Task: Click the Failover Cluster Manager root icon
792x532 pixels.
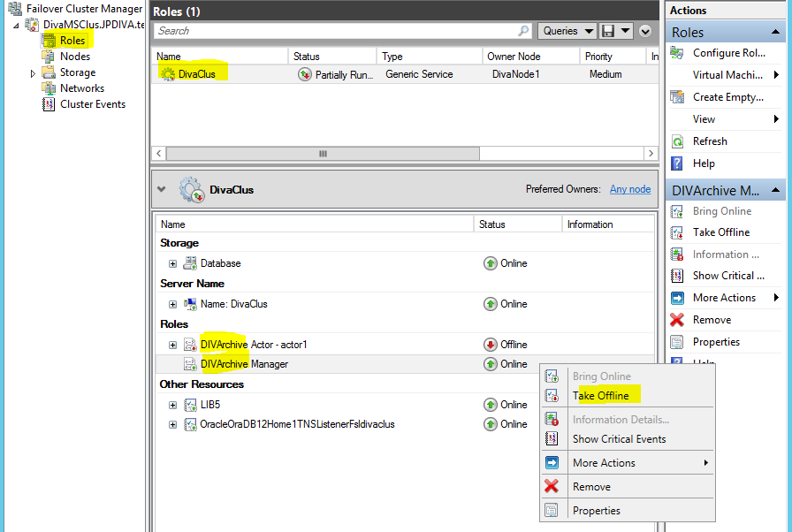Action: [x=15, y=9]
